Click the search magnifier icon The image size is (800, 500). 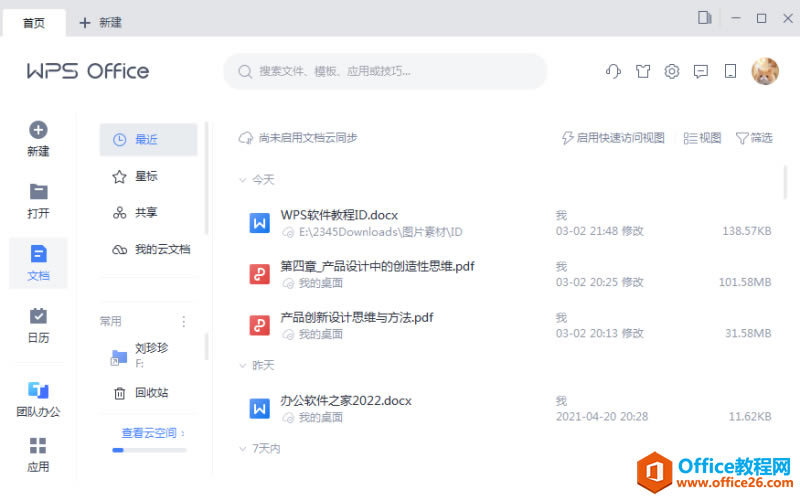(x=245, y=71)
